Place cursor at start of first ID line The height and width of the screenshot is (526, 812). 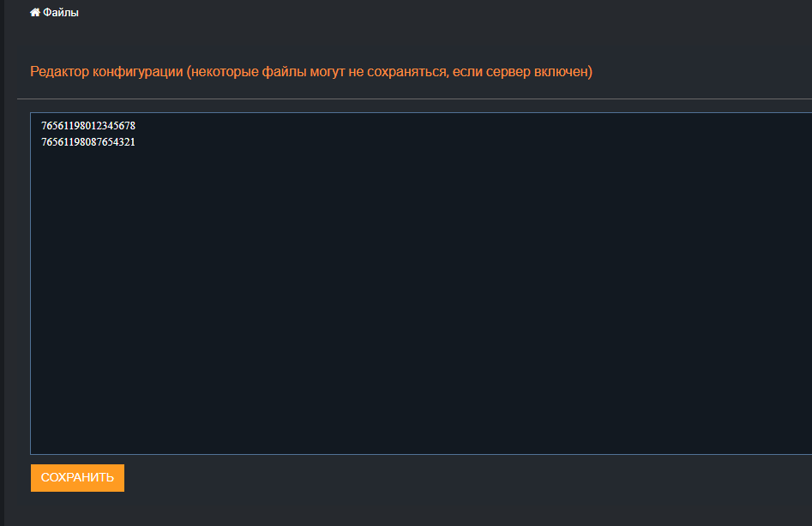[41, 126]
